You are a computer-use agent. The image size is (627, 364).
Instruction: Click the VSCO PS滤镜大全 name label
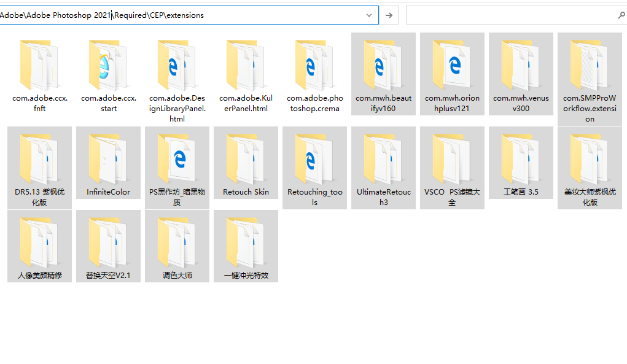click(x=452, y=197)
